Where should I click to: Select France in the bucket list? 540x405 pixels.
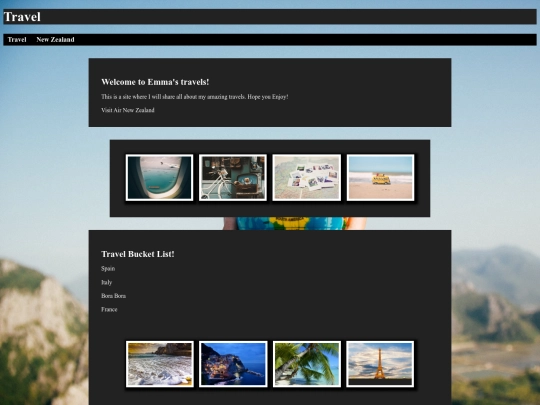[x=109, y=310]
